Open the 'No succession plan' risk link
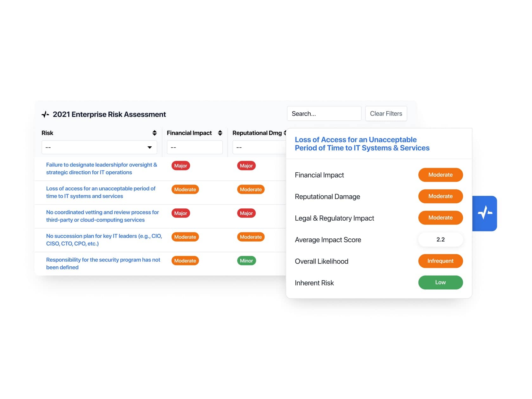This screenshot has width=532, height=399. pos(104,240)
